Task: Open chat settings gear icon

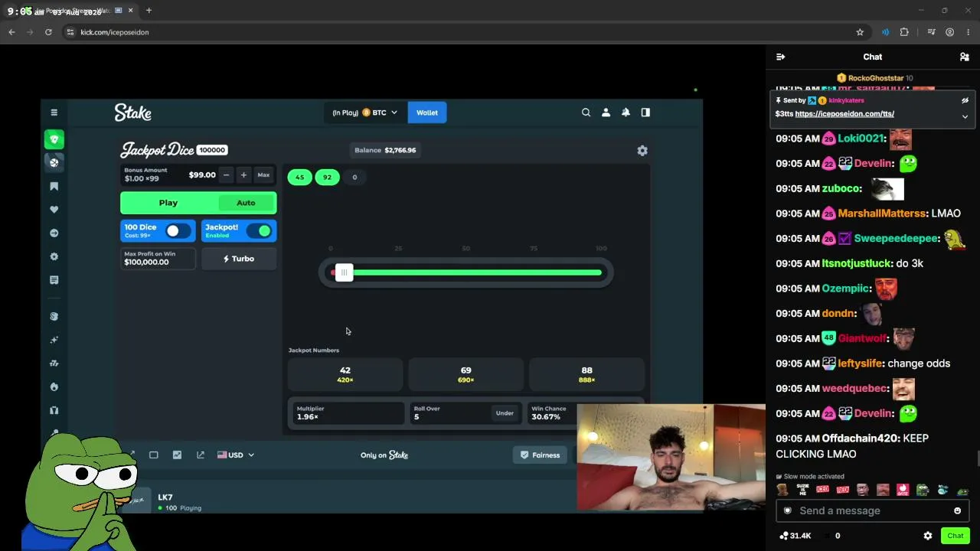Action: [x=928, y=536]
